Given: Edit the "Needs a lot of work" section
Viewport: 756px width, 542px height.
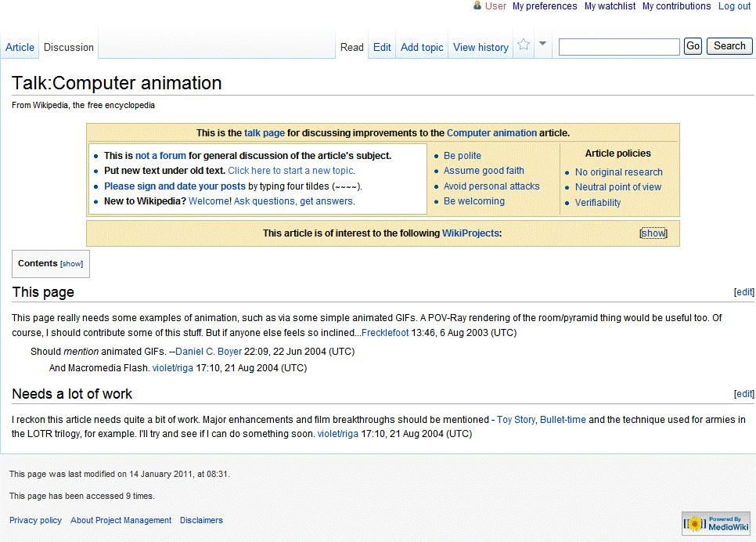Looking at the screenshot, I should (744, 394).
